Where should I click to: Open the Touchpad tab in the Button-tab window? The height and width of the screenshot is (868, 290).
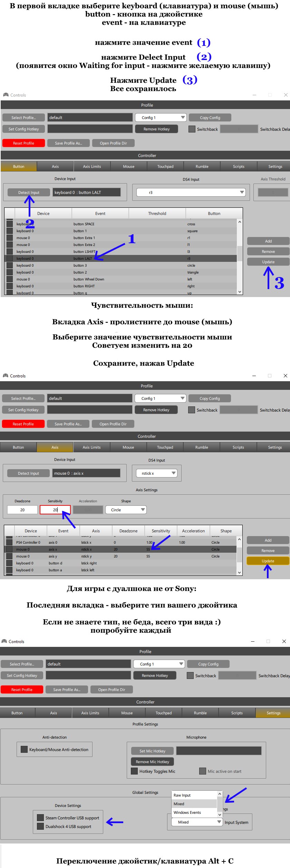click(x=165, y=166)
